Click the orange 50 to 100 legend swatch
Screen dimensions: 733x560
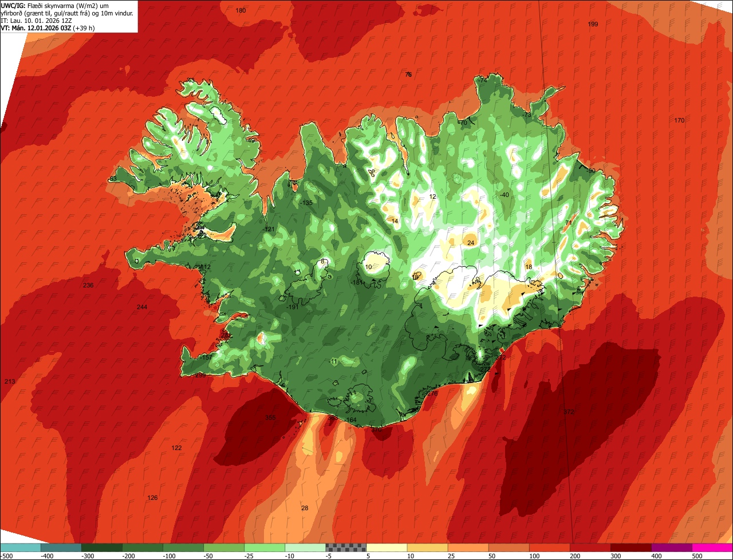[509, 547]
